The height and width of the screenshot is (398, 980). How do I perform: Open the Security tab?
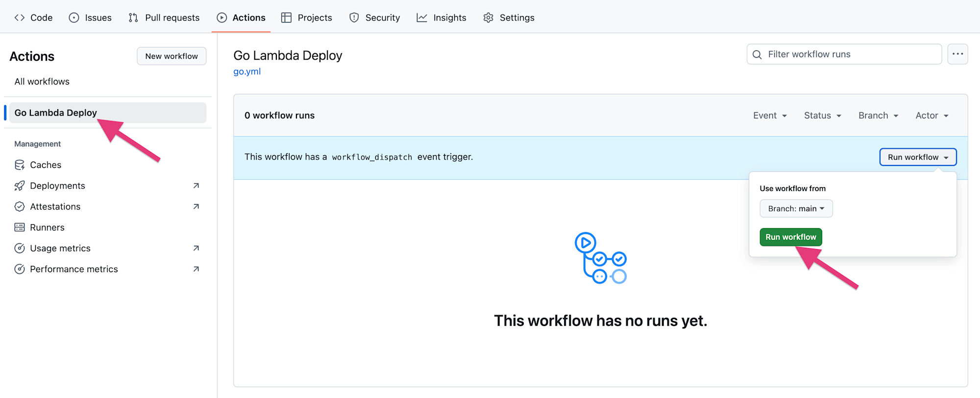point(374,18)
